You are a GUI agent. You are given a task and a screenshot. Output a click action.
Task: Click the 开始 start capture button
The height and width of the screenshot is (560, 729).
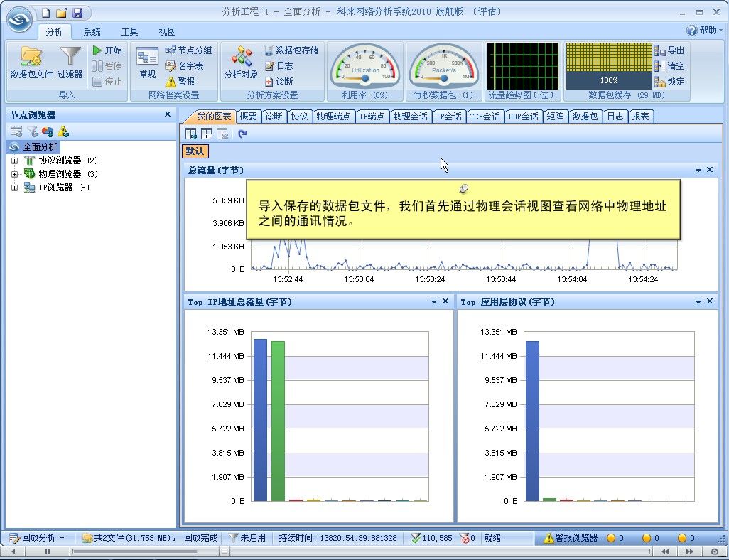[x=107, y=50]
